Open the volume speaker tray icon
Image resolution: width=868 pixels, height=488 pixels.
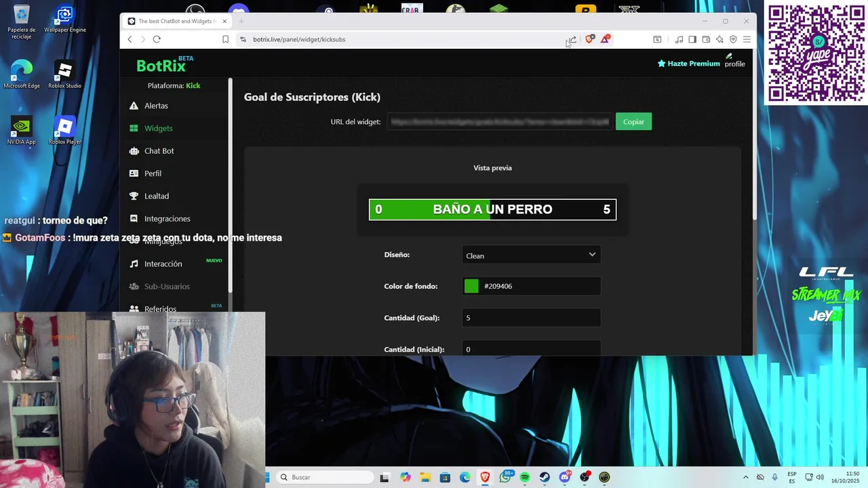coord(819,477)
